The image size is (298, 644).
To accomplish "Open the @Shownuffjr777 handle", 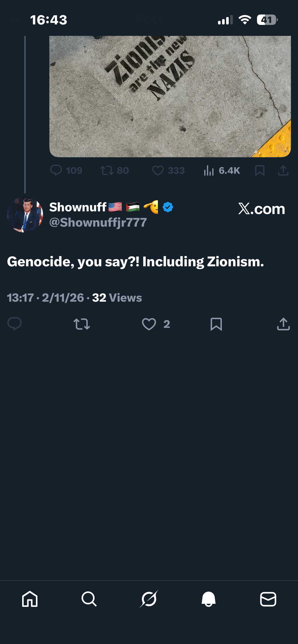I will pyautogui.click(x=98, y=223).
